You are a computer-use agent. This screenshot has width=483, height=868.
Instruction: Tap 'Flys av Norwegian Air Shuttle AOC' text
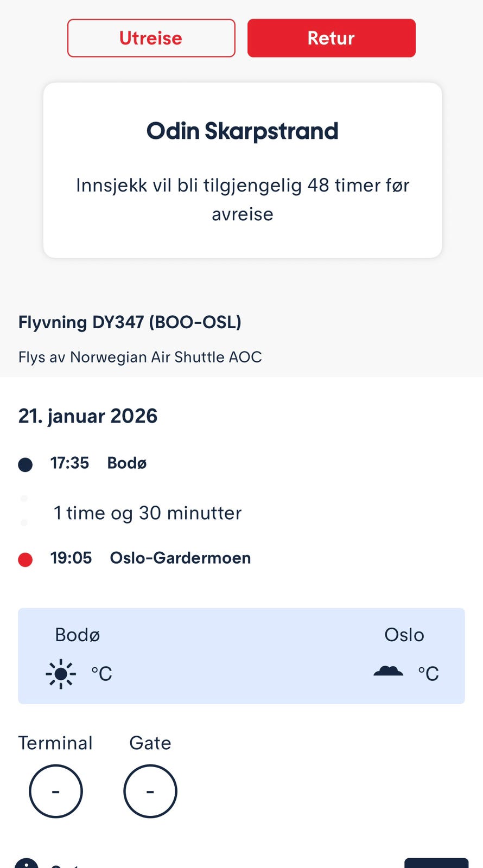(140, 357)
